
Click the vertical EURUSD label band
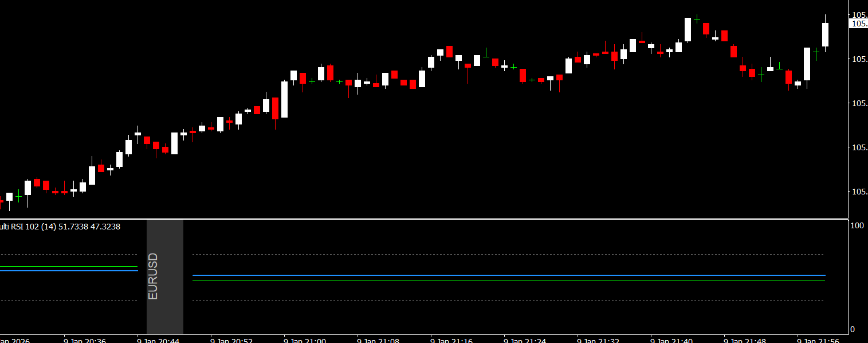[164, 276]
